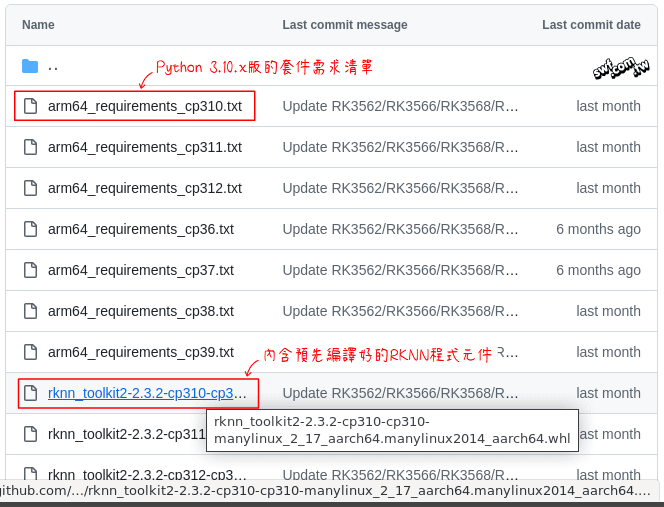Viewport: 664px width, 507px height.
Task: Open arm64_requirements_cp36.txt
Action: (141, 229)
